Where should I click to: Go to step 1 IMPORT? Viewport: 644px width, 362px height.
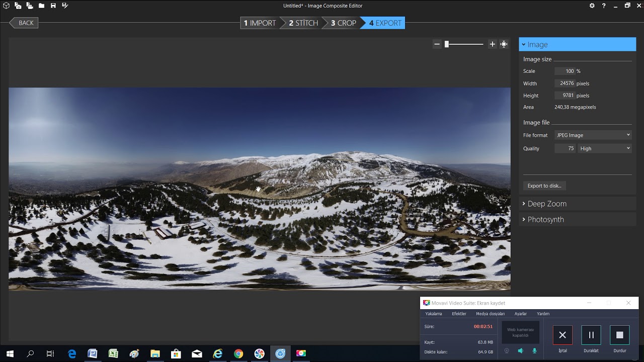(260, 23)
